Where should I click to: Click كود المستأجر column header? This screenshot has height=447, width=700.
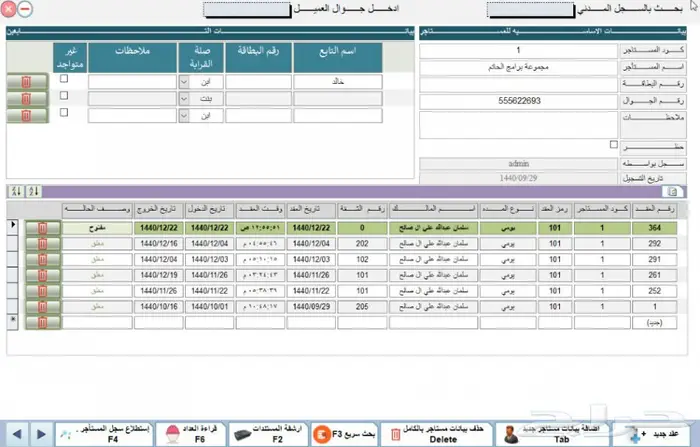pyautogui.click(x=602, y=209)
